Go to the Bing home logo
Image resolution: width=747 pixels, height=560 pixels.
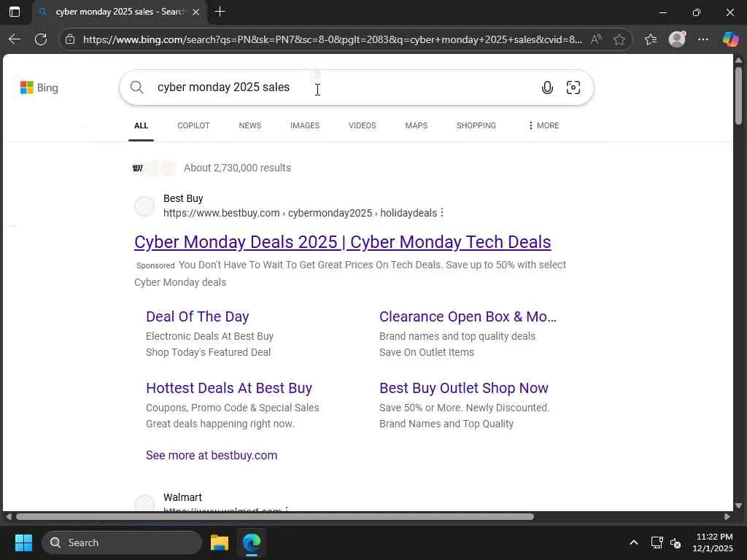pyautogui.click(x=39, y=87)
